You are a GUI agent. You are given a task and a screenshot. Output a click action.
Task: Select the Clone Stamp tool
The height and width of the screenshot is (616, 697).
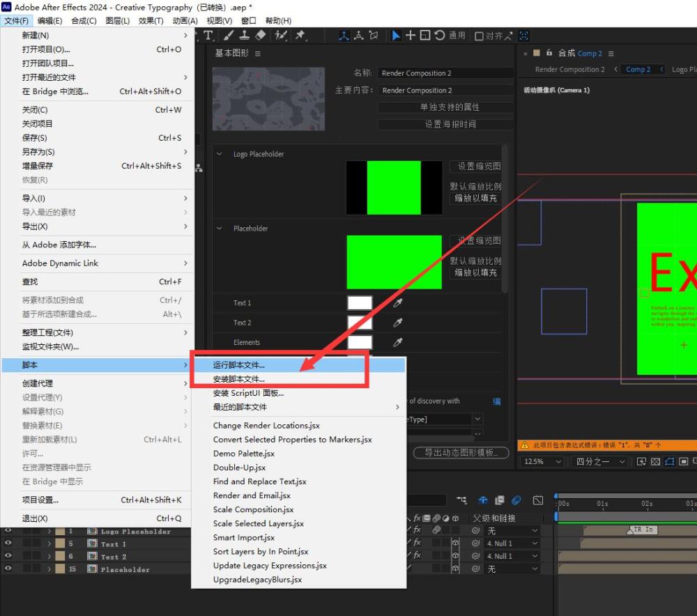pyautogui.click(x=244, y=35)
